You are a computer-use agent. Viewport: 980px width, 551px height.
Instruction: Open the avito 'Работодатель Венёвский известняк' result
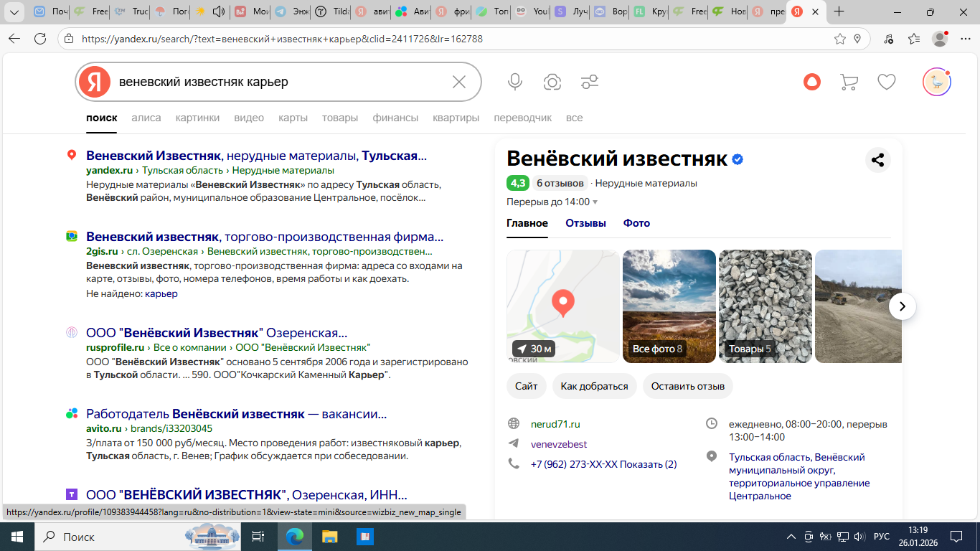click(x=236, y=415)
